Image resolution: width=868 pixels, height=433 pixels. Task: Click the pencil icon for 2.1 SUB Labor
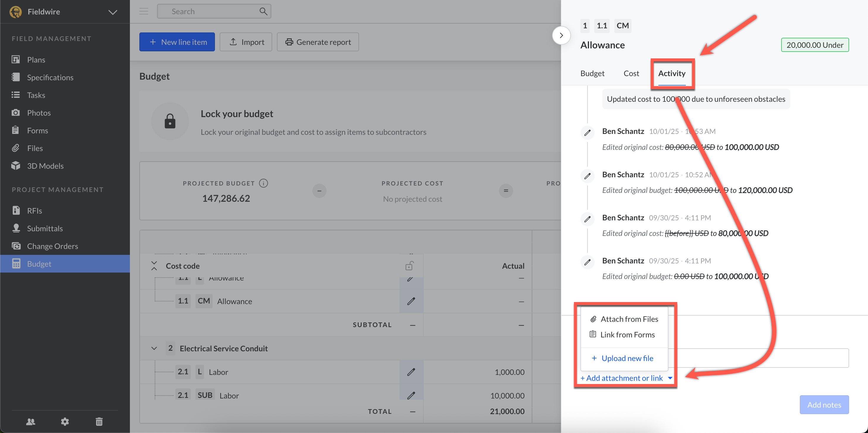tap(411, 395)
